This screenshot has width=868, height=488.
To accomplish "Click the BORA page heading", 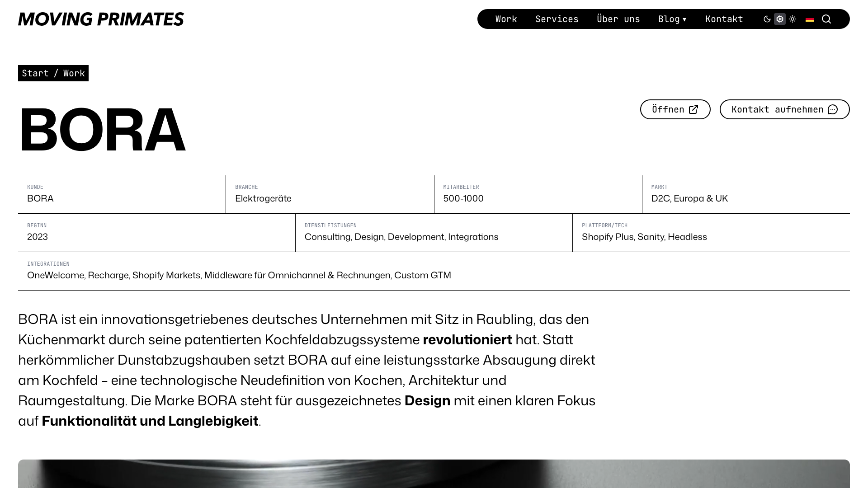I will click(x=102, y=130).
